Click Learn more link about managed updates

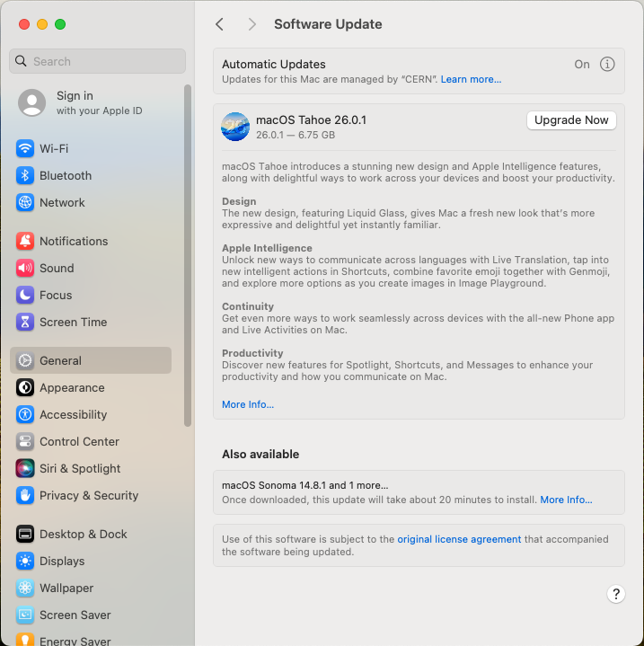(471, 80)
